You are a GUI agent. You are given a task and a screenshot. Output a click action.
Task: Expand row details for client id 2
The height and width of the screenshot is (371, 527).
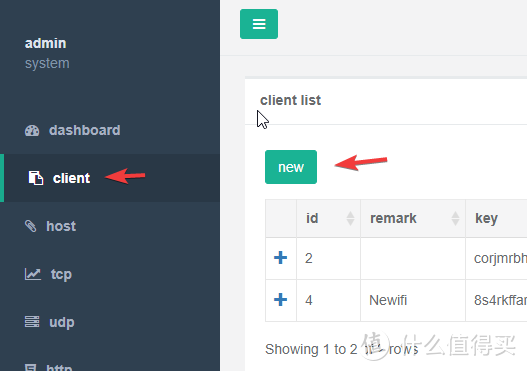pos(280,258)
